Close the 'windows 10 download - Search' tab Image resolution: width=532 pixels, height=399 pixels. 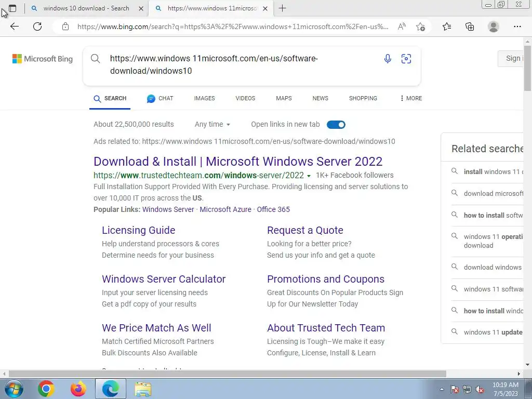141,8
